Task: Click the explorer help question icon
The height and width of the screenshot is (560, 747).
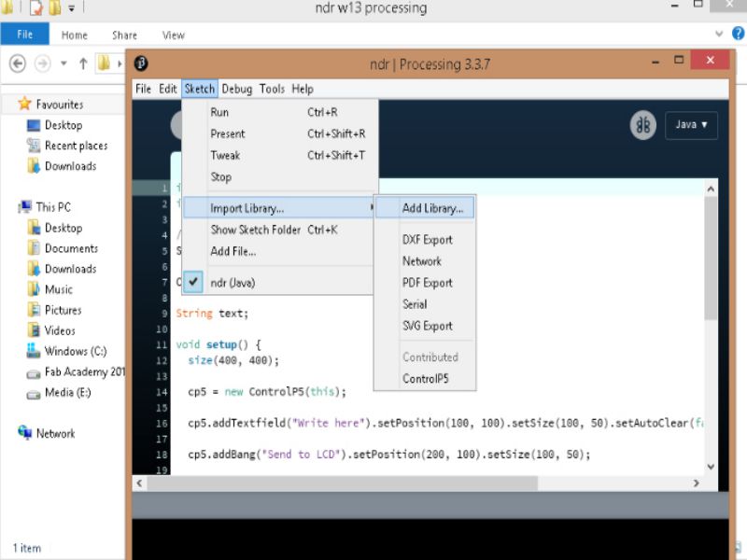Action: click(x=738, y=34)
